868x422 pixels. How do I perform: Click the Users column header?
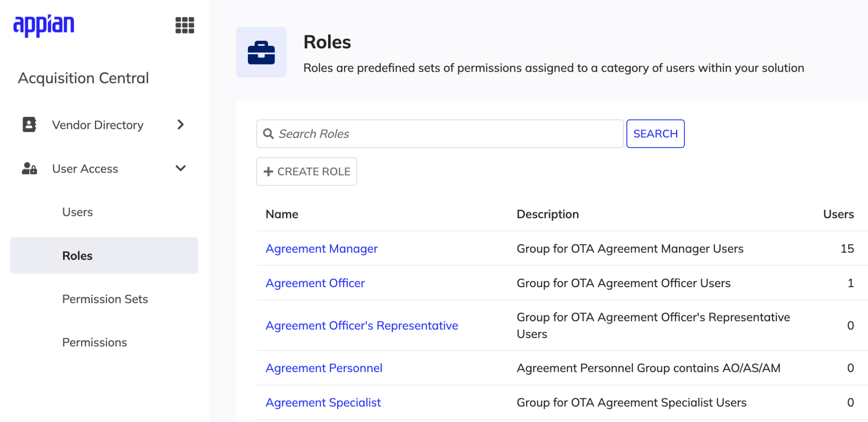pos(838,214)
